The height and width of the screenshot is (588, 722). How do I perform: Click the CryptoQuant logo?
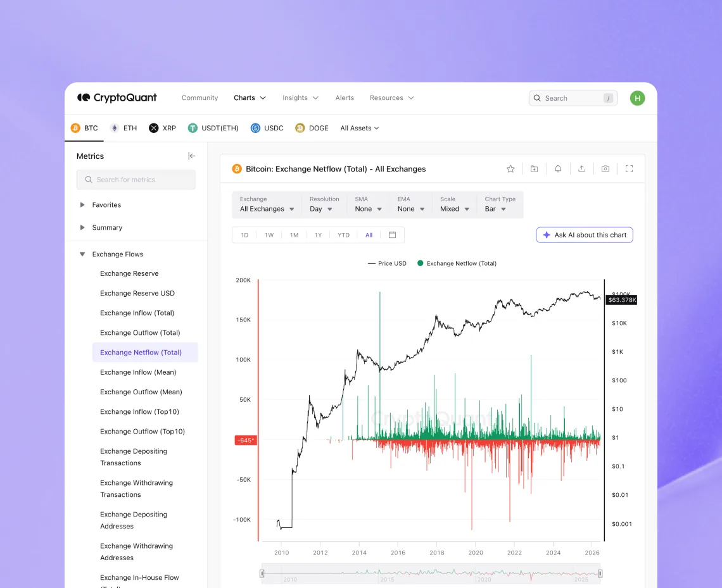point(117,97)
